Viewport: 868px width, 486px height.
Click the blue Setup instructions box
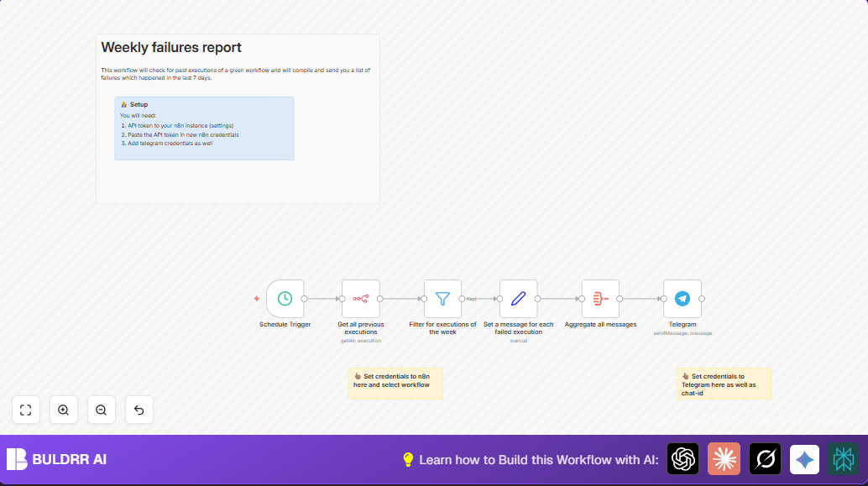(x=204, y=128)
